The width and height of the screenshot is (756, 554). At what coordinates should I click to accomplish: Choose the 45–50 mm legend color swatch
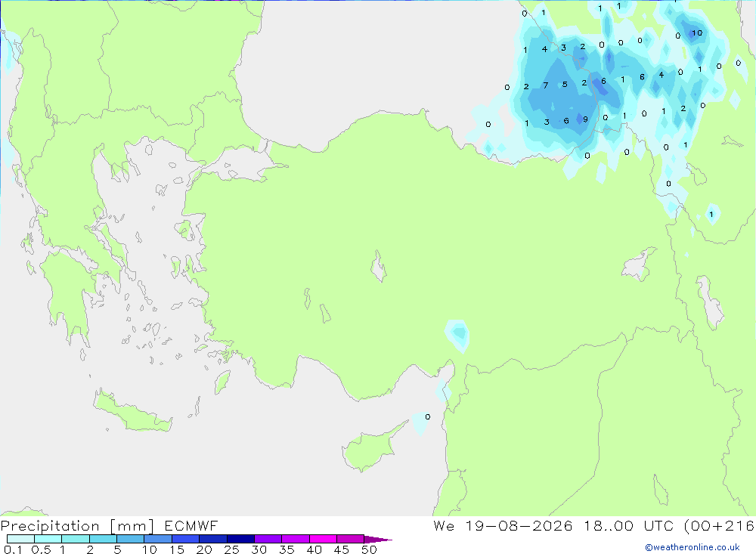[x=350, y=539]
